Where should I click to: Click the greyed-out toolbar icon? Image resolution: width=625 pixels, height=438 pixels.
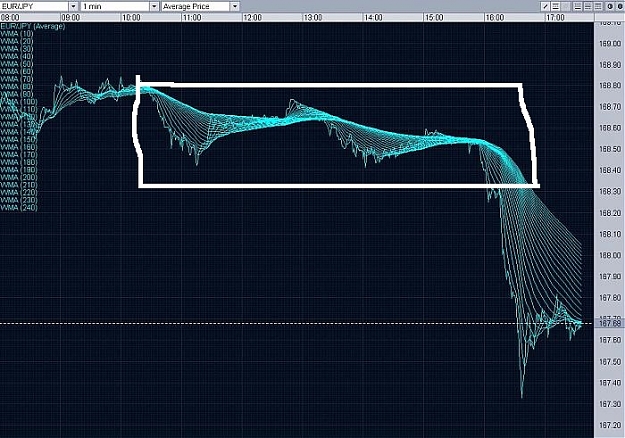click(565, 6)
